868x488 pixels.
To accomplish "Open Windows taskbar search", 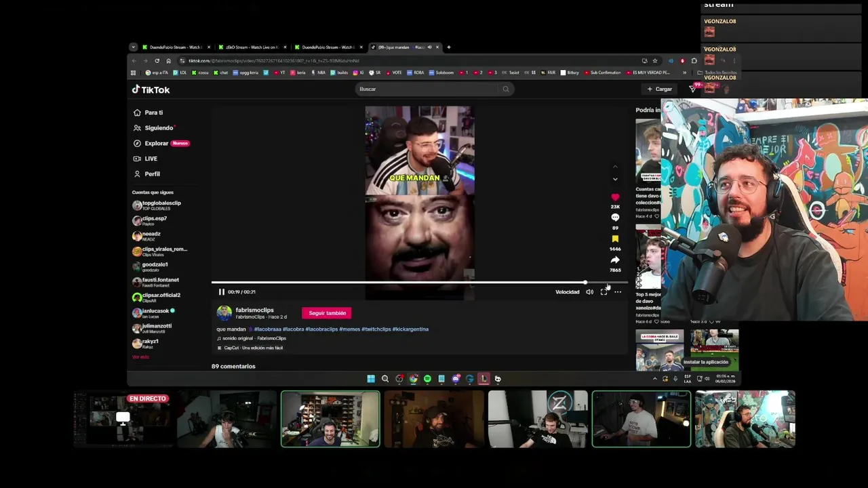I will (x=385, y=379).
